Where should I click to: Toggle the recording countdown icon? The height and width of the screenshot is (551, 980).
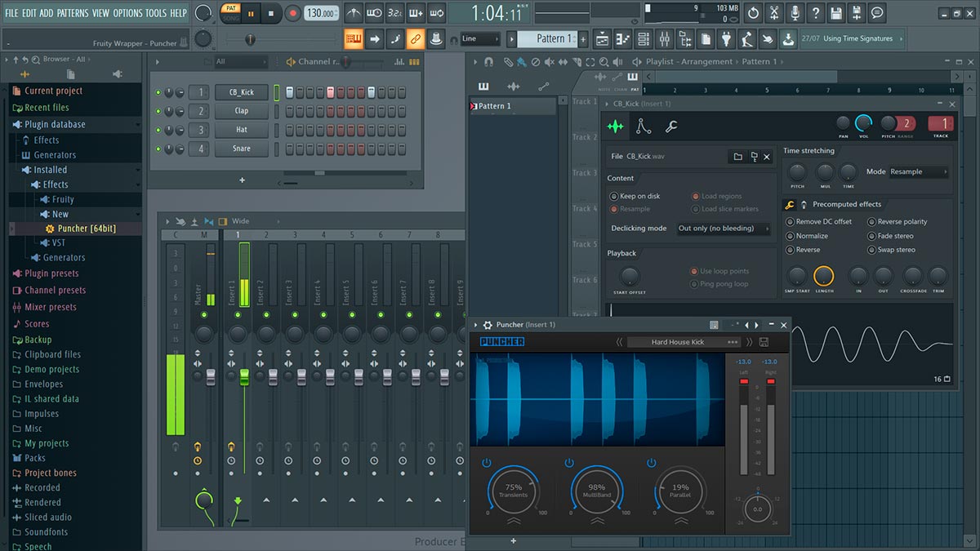[394, 13]
